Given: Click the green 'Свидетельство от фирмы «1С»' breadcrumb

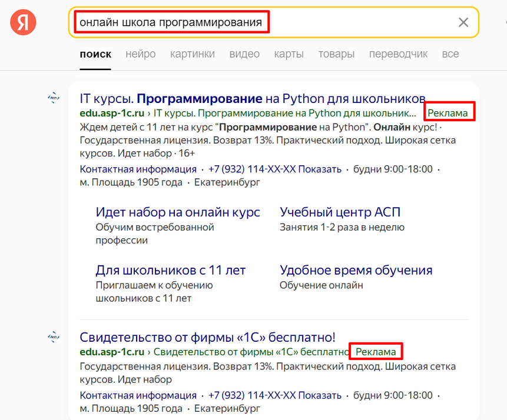Looking at the screenshot, I should coord(251,352).
